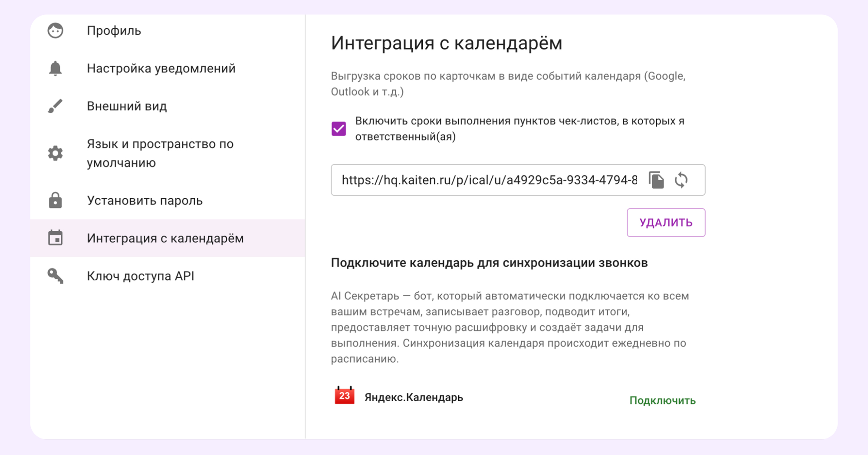Viewport: 868px width, 455px height.
Task: Open the Профиль menu item
Action: pos(114,31)
